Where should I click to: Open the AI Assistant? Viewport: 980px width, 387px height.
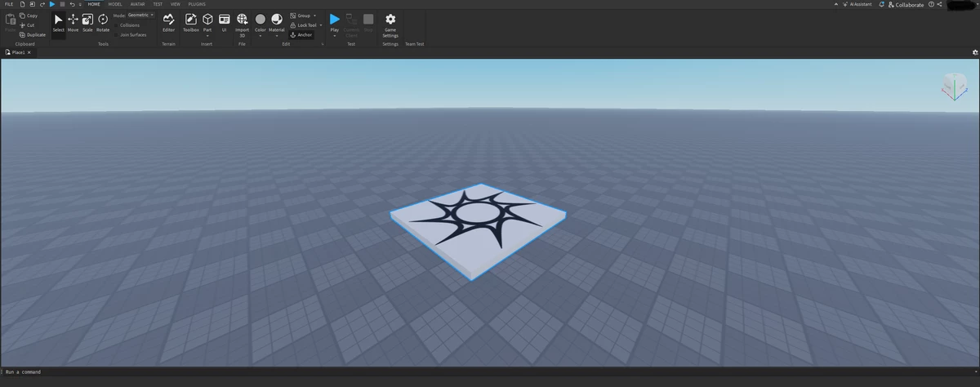click(x=857, y=5)
